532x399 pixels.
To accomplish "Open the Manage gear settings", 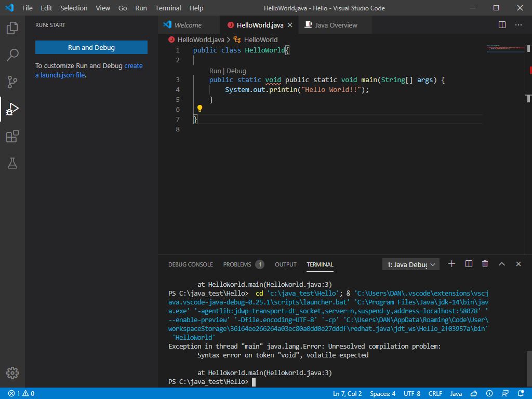I will click(x=12, y=373).
